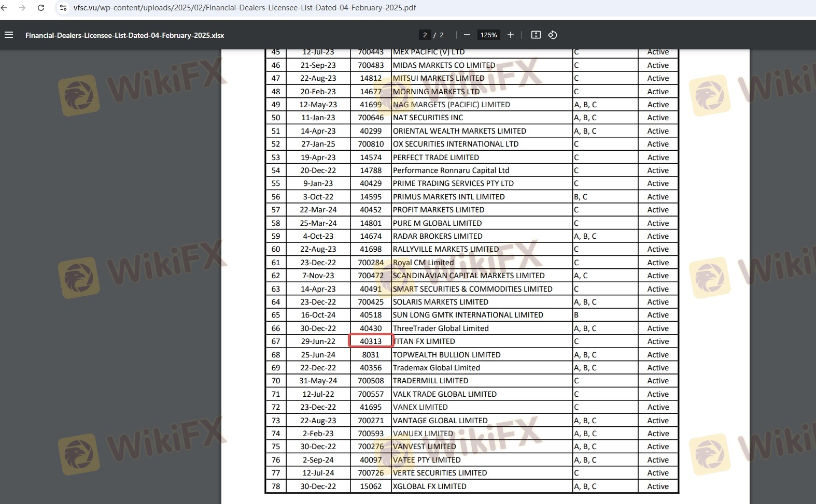Select Trademax Global Limited
The image size is (816, 504).
(437, 368)
